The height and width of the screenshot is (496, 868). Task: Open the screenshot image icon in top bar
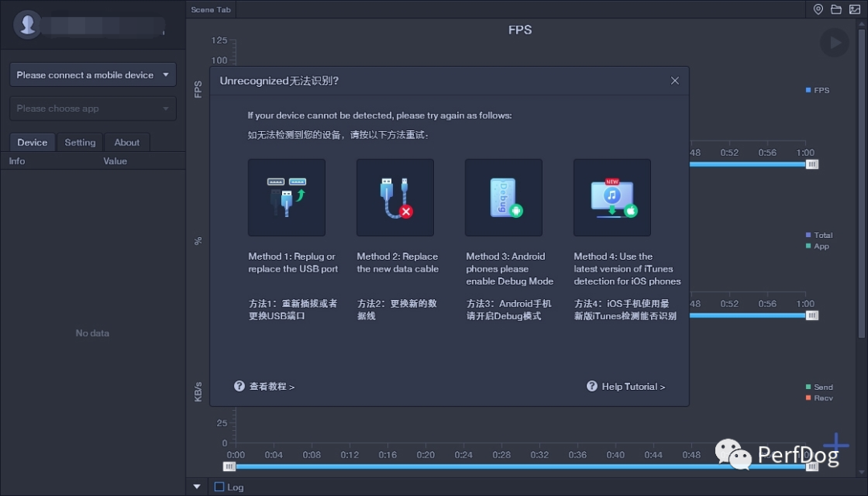[x=854, y=10]
